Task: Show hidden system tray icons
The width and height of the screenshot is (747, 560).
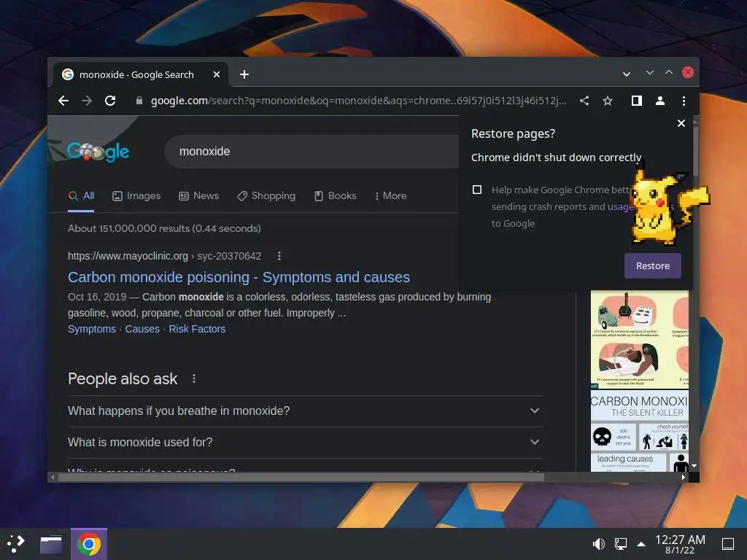Action: 641,544
